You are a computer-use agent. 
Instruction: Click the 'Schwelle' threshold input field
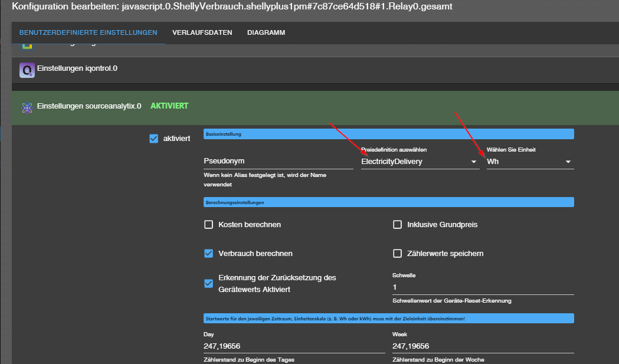pos(483,287)
